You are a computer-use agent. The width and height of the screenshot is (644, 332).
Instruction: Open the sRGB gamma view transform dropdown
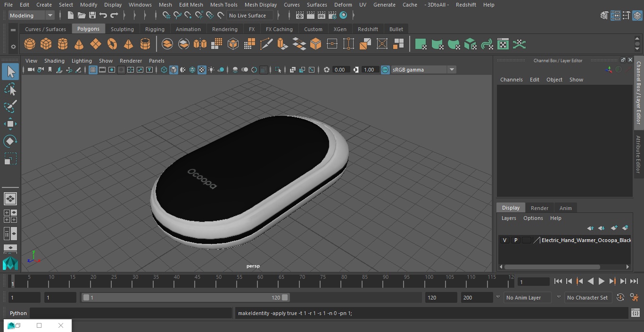pyautogui.click(x=423, y=70)
